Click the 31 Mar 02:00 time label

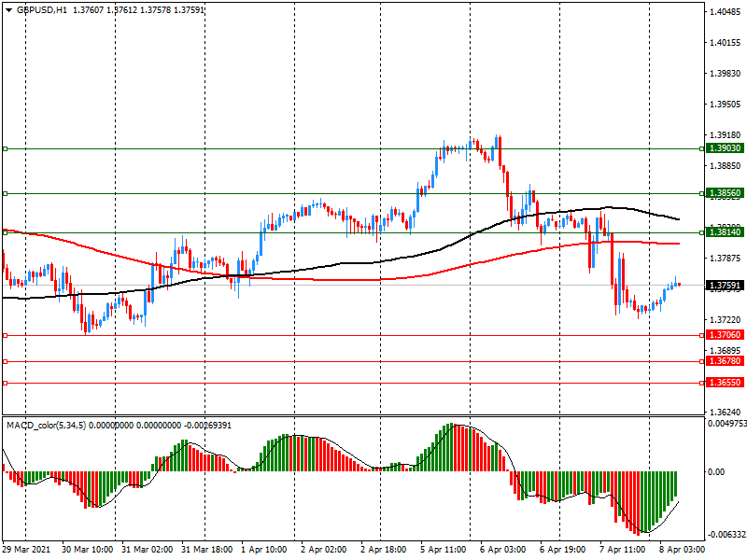pos(147,550)
